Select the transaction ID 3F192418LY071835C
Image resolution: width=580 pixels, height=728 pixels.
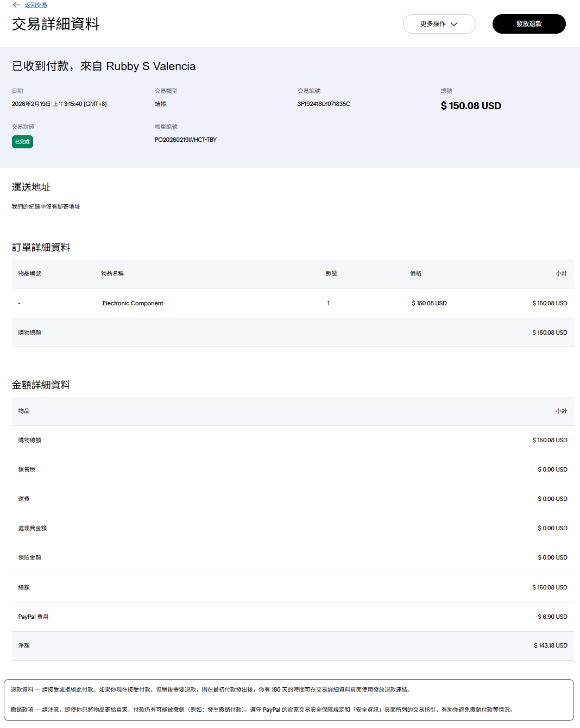tap(324, 104)
